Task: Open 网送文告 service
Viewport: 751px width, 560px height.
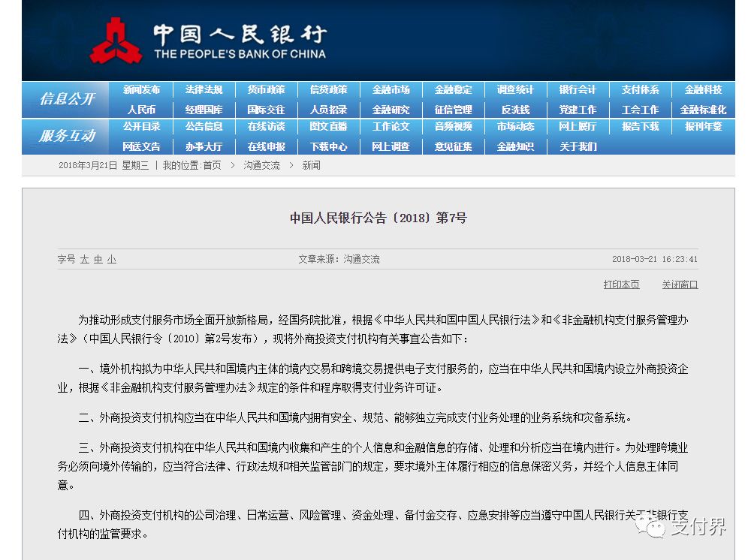Action: (x=141, y=146)
